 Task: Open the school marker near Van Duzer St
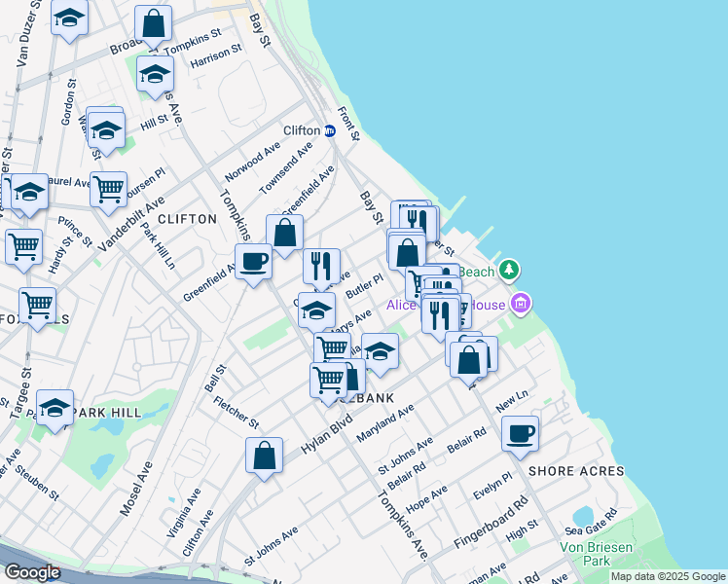[69, 19]
